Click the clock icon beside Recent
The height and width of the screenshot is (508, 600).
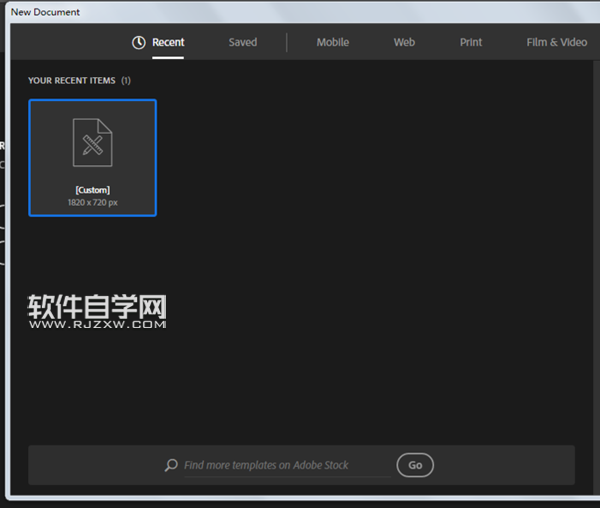coord(139,42)
